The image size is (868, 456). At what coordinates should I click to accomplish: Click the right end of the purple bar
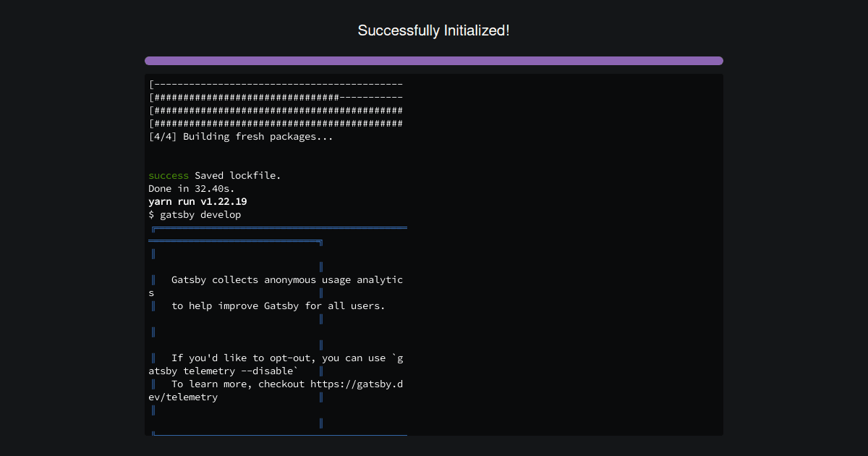click(x=712, y=60)
